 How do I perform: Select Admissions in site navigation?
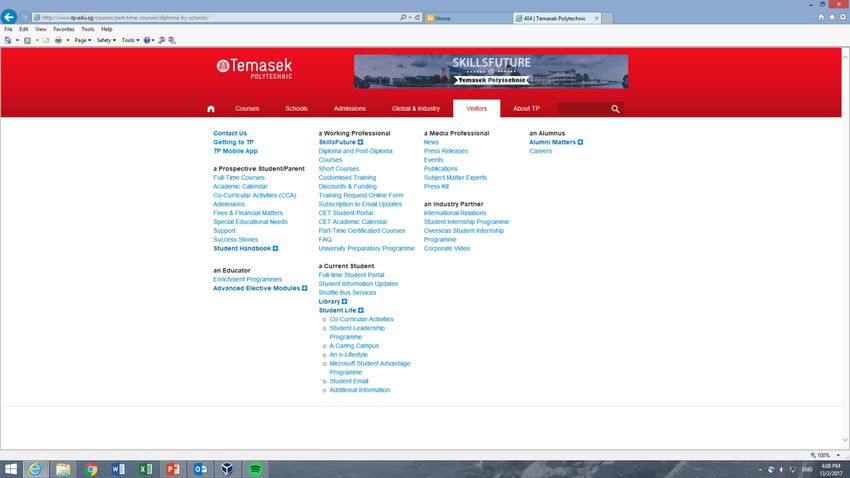(350, 108)
